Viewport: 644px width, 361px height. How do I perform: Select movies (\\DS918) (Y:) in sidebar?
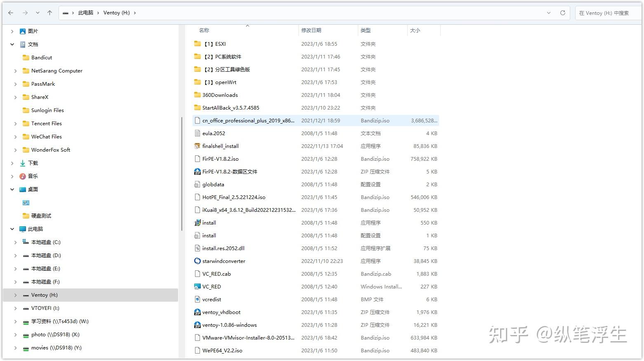tap(56, 348)
